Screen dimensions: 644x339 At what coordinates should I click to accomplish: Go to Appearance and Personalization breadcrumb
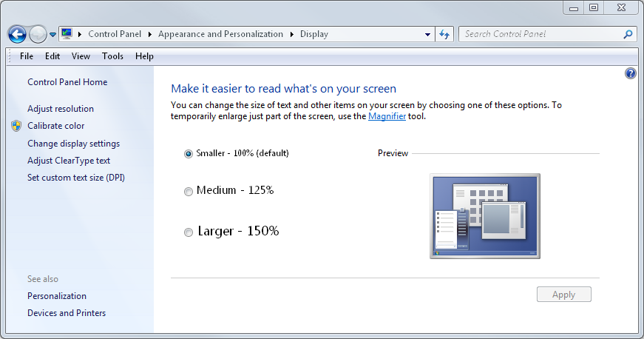click(220, 34)
